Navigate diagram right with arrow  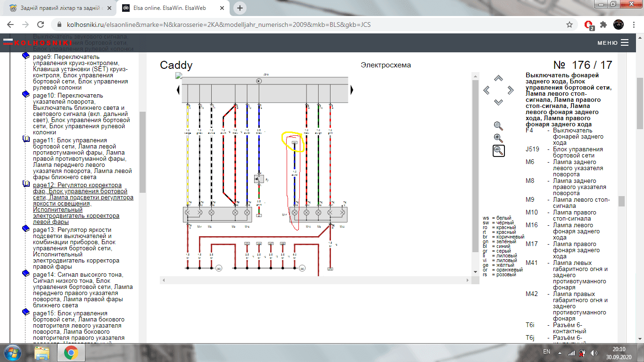point(510,90)
